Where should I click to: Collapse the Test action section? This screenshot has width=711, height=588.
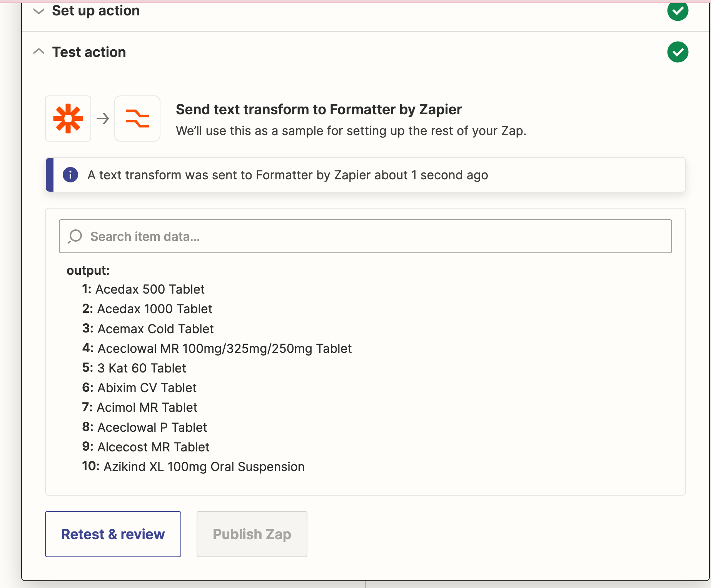coord(39,51)
